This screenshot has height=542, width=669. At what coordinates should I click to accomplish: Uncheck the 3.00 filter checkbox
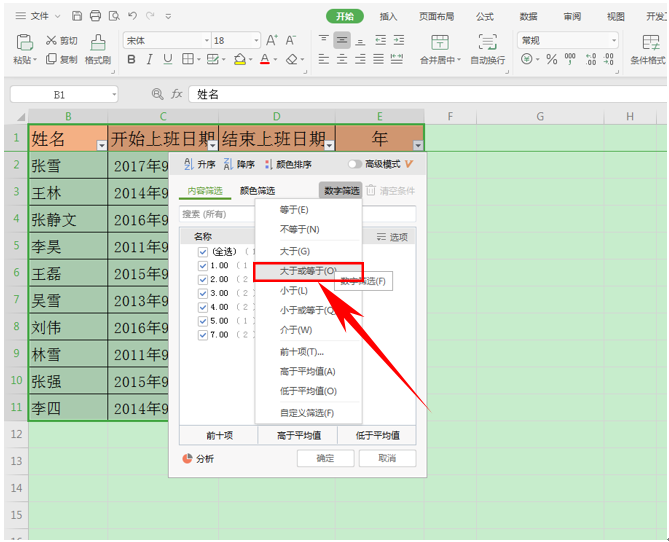203,294
